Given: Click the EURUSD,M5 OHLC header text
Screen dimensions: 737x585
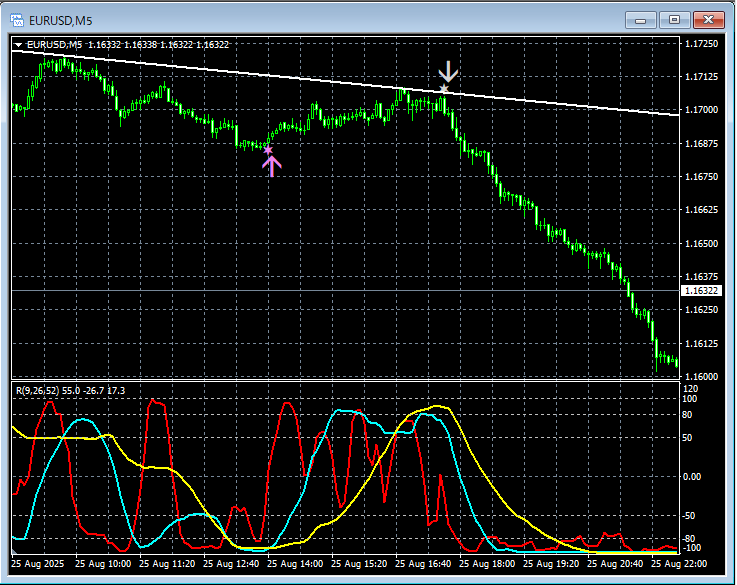Looking at the screenshot, I should pyautogui.click(x=128, y=45).
